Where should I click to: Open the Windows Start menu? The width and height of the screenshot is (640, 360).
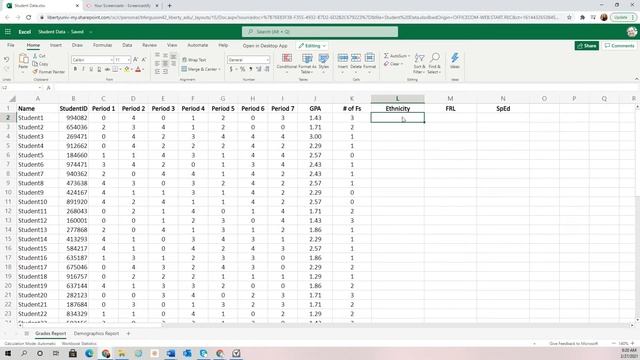click(x=7, y=353)
